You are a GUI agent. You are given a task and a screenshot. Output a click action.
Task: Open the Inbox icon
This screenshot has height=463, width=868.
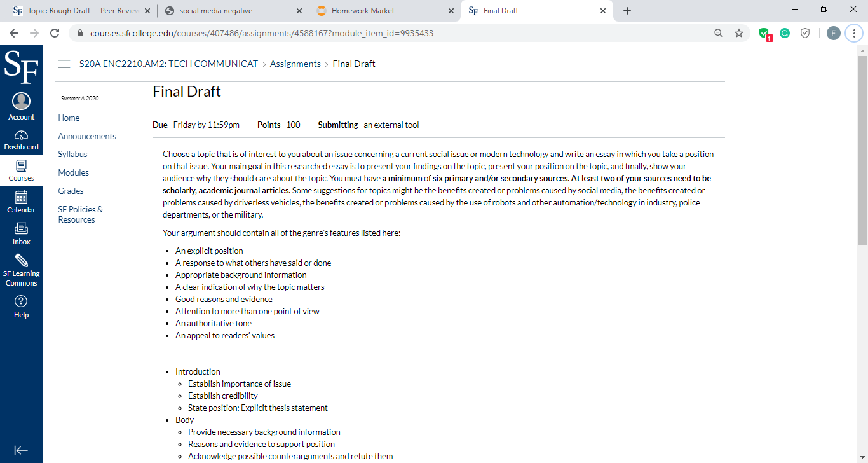pyautogui.click(x=21, y=229)
